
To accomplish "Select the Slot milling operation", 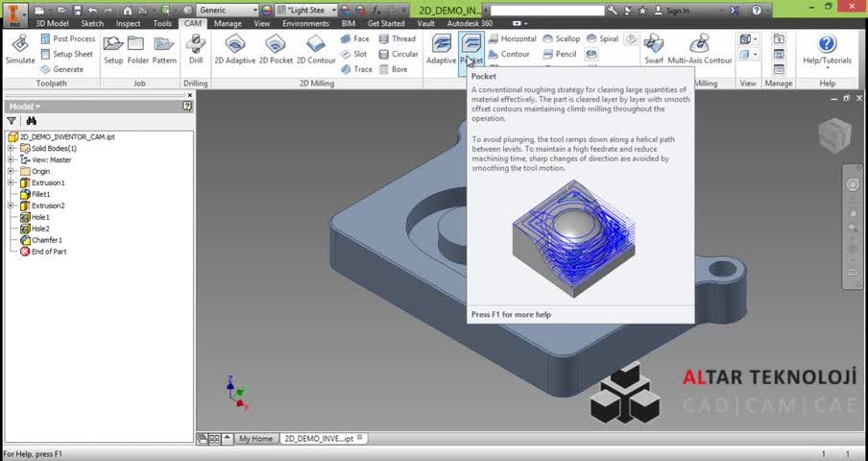I will pos(353,54).
